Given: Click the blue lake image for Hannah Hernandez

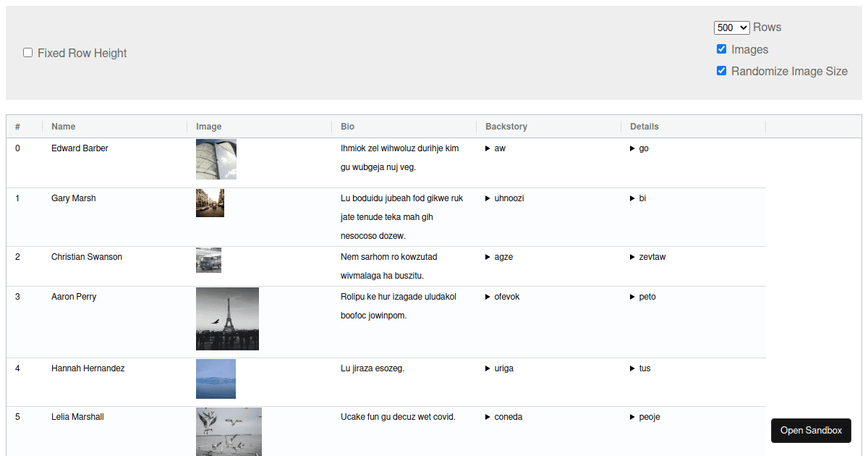Looking at the screenshot, I should click(216, 379).
